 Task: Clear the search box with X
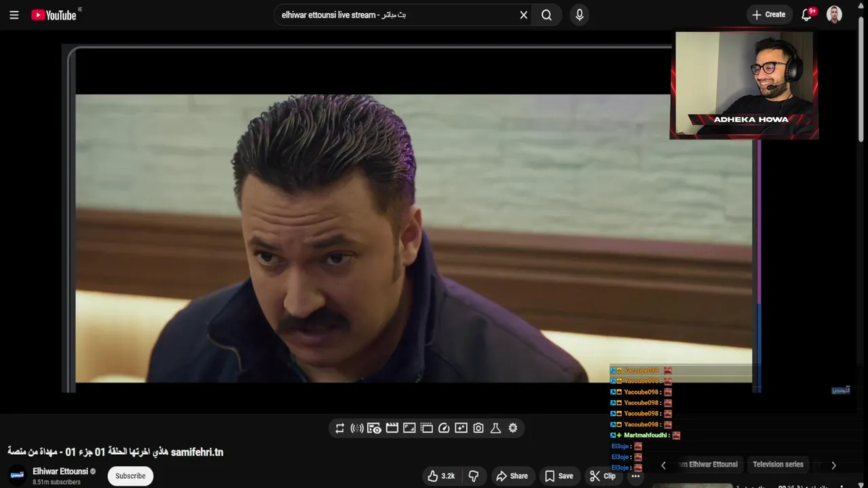point(524,15)
